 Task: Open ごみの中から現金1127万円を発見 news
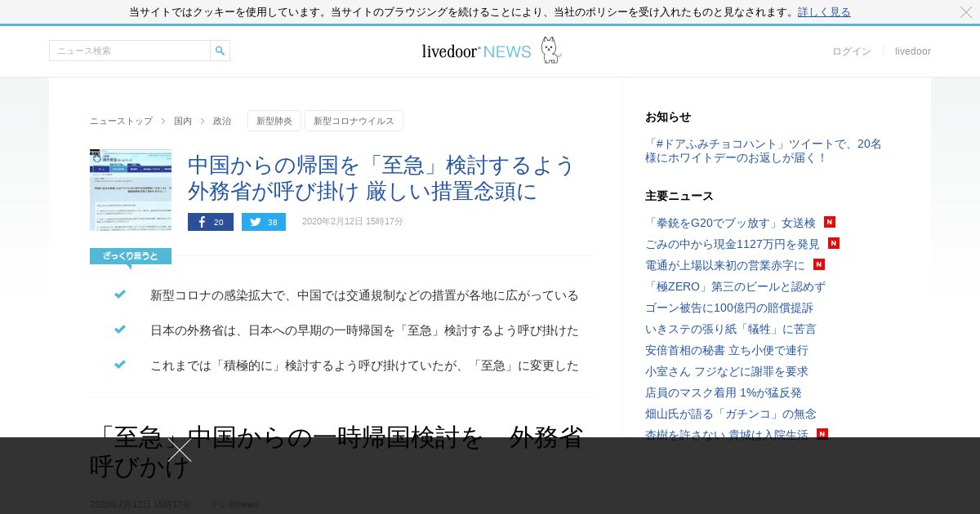click(x=733, y=244)
